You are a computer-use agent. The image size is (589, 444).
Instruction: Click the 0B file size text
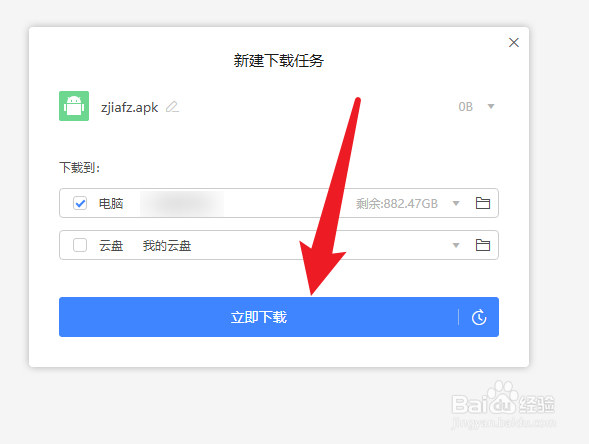click(x=465, y=107)
